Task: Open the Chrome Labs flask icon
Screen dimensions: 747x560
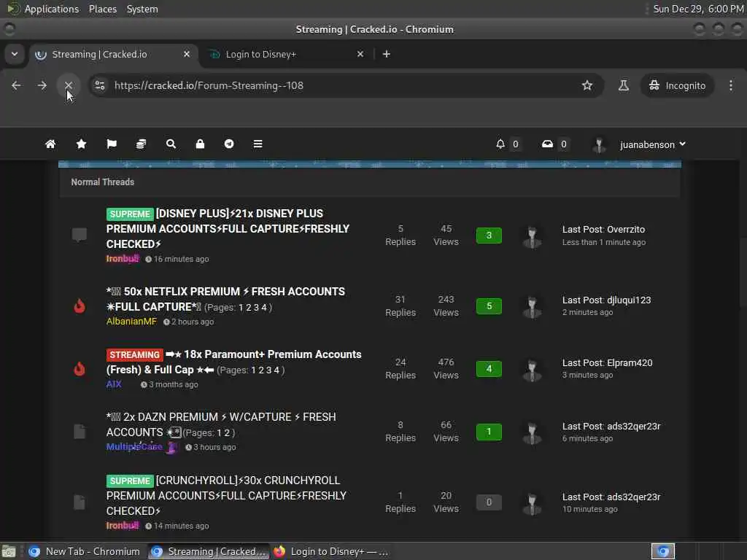Action: [623, 85]
